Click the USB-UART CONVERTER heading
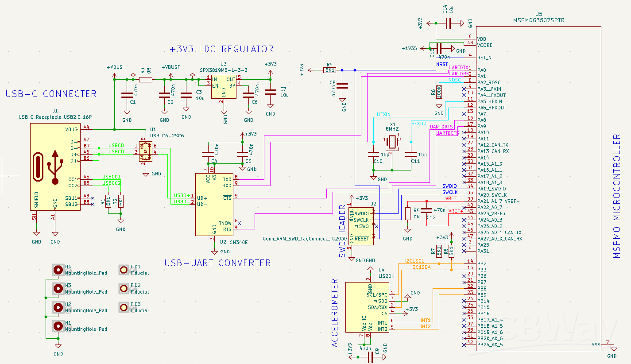Screen dimensions: 631x364 [x=217, y=263]
